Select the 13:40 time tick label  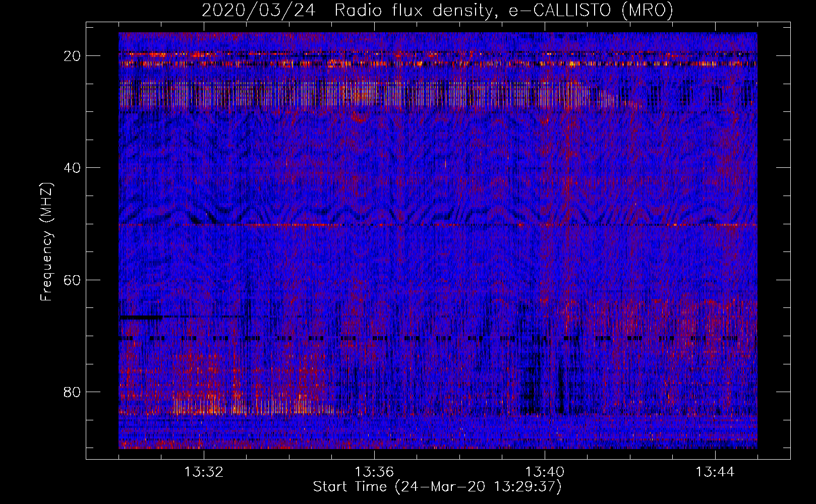545,472
